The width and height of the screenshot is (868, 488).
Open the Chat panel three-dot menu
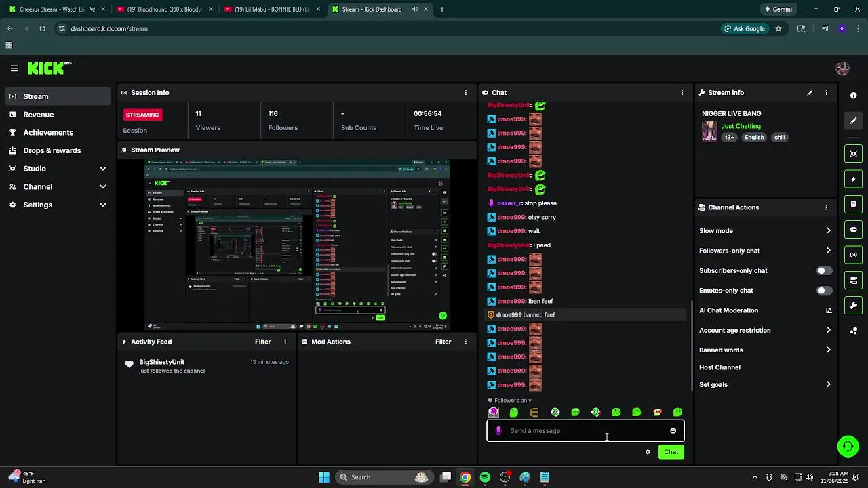[x=682, y=93]
